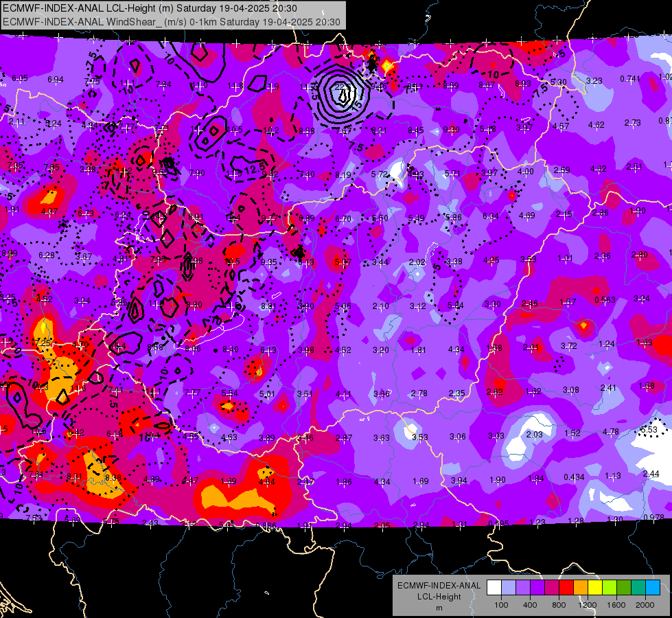The image size is (672, 618).
Task: Click the '5.72' grid value
Action: (x=380, y=174)
